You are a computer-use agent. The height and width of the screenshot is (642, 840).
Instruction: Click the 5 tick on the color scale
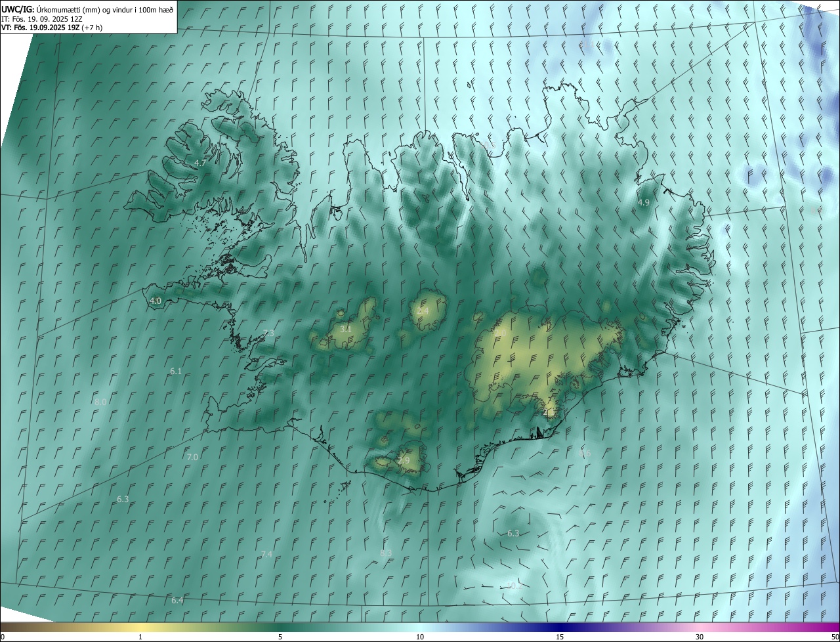[x=280, y=637]
